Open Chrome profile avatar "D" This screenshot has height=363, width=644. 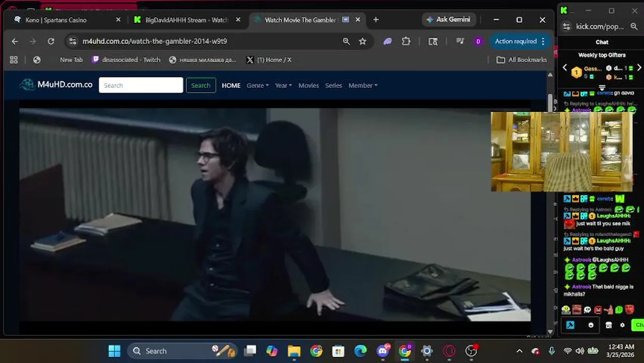pos(478,41)
